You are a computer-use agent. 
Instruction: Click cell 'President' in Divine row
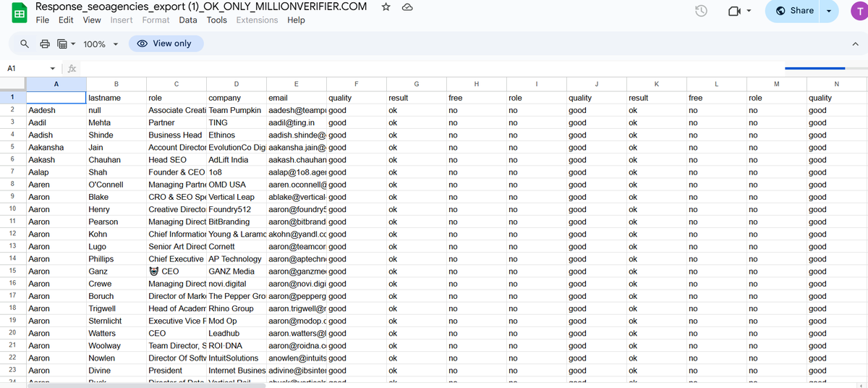point(176,371)
